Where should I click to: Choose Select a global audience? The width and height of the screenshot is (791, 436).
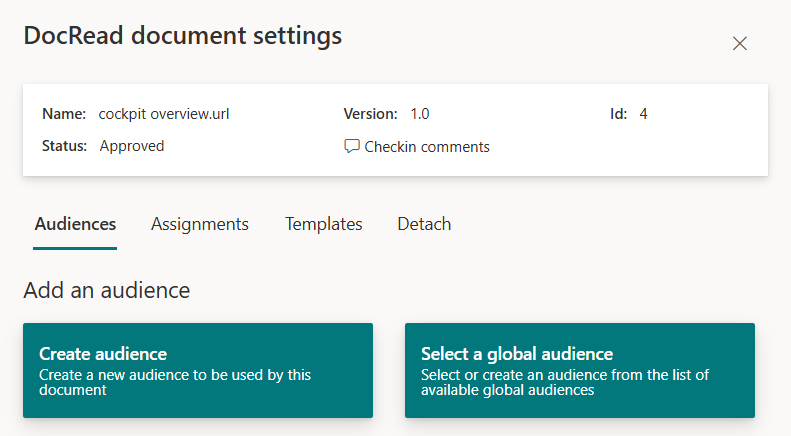[x=580, y=370]
